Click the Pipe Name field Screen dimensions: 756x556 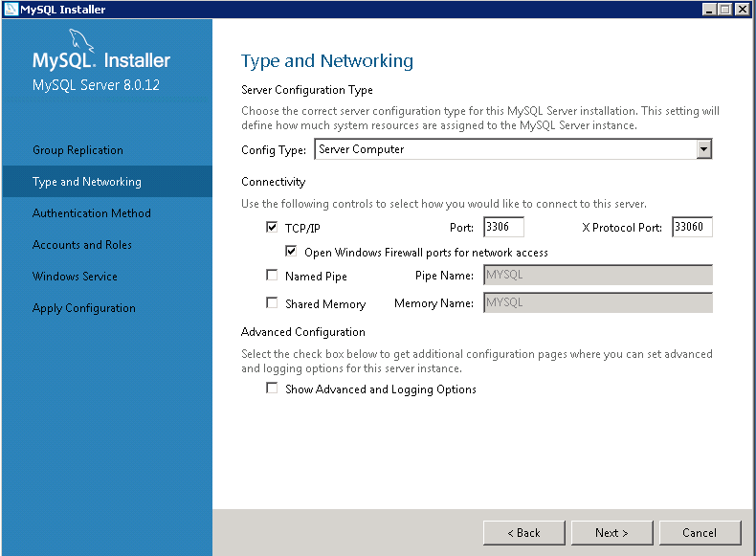[598, 275]
